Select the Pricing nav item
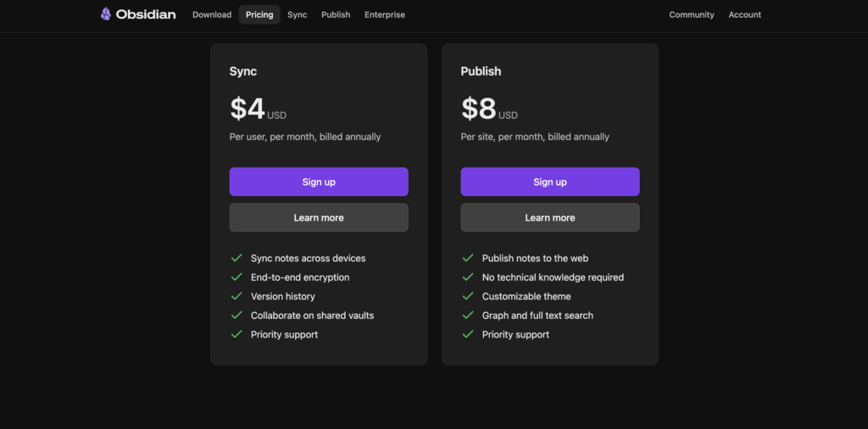 coord(259,15)
